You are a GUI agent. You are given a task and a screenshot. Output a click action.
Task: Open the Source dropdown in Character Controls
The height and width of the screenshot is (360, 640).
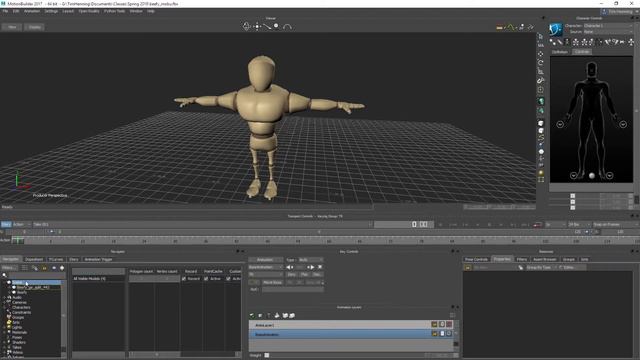click(x=608, y=31)
